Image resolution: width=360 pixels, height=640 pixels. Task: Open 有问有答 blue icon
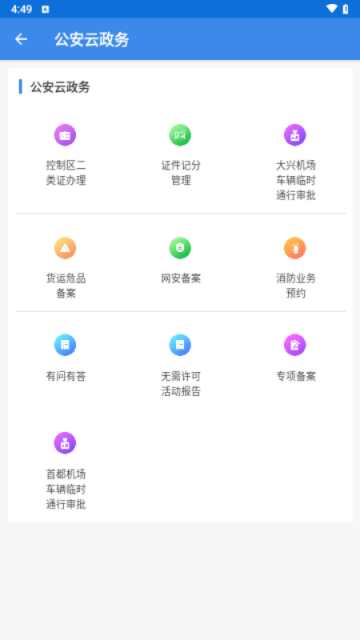click(65, 345)
